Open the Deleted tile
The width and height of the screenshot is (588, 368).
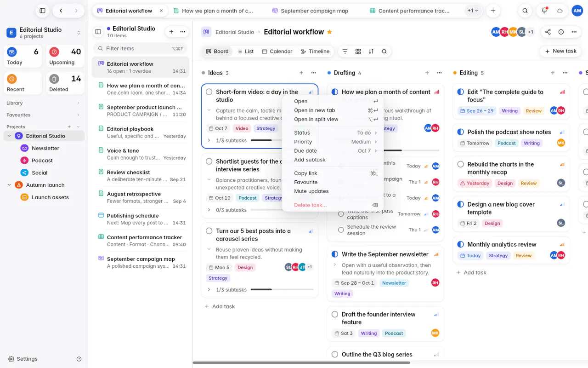tap(65, 83)
